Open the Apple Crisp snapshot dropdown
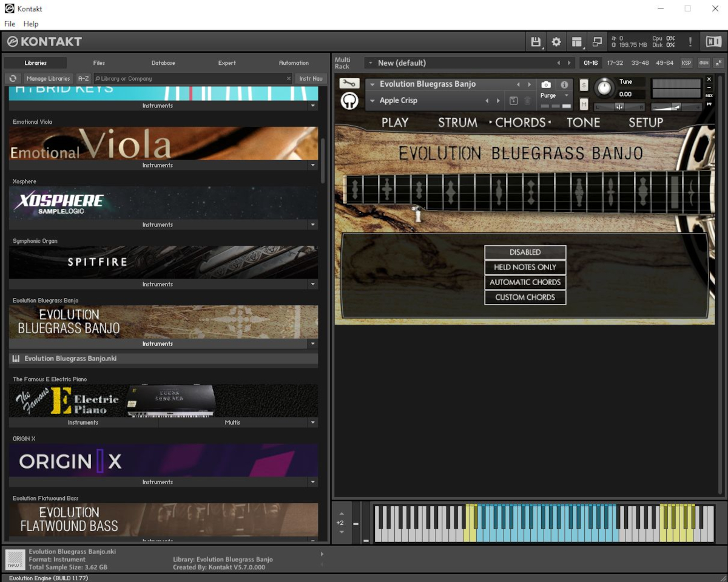This screenshot has height=582, width=728. (x=372, y=101)
